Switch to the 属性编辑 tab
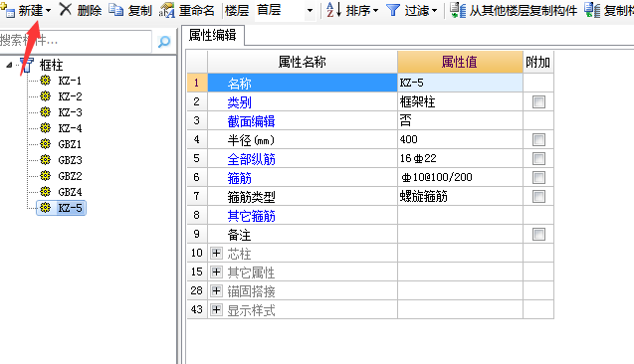 click(213, 36)
